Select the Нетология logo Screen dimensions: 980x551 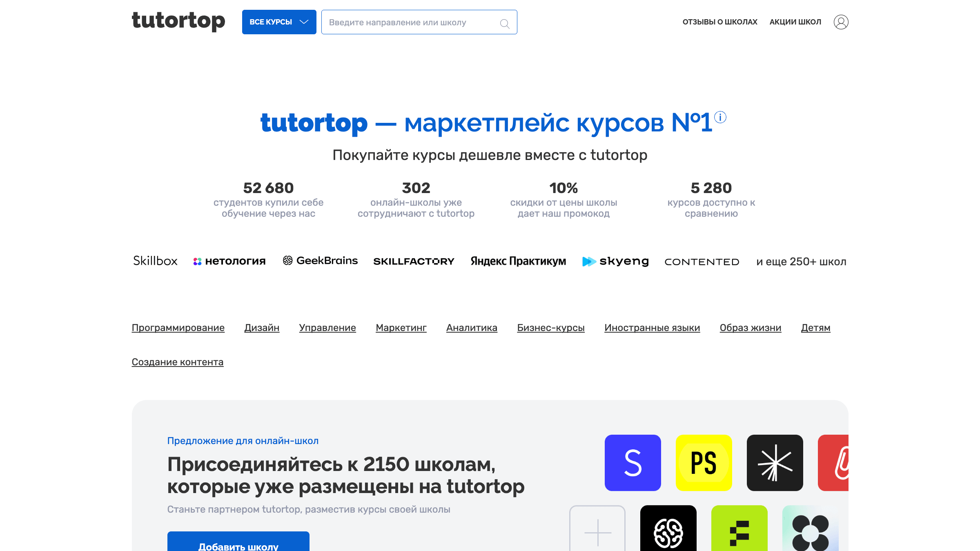tap(229, 261)
